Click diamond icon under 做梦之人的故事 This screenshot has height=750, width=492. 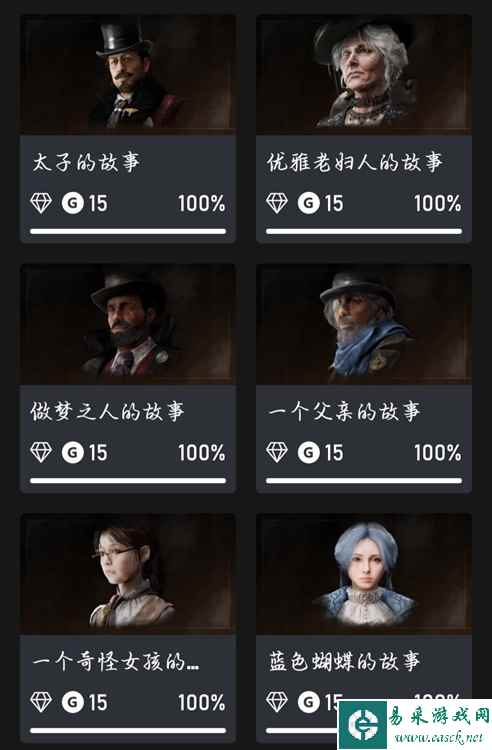tap(41, 452)
